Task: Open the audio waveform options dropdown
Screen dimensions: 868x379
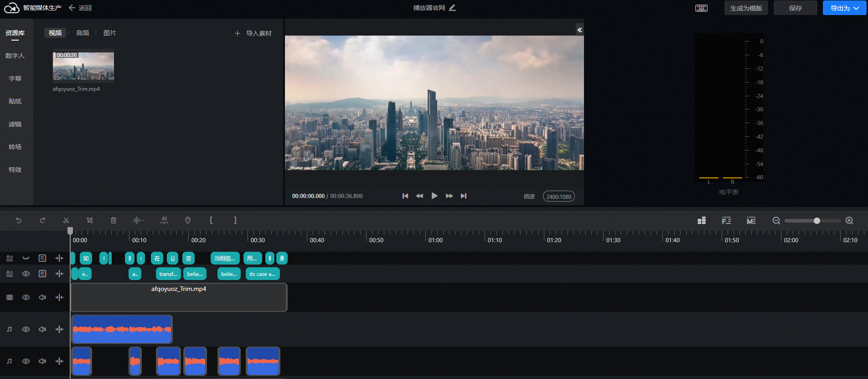Action: click(x=139, y=220)
